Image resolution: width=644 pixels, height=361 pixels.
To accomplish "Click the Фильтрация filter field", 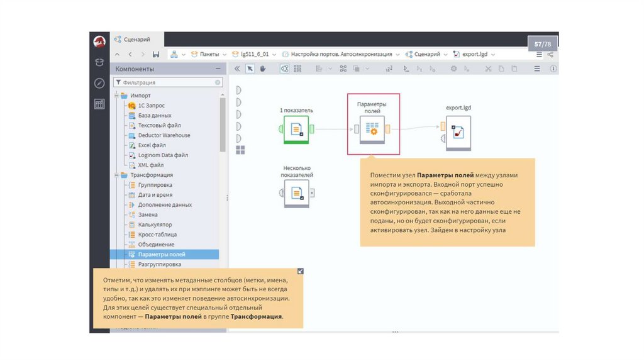I will click(168, 82).
